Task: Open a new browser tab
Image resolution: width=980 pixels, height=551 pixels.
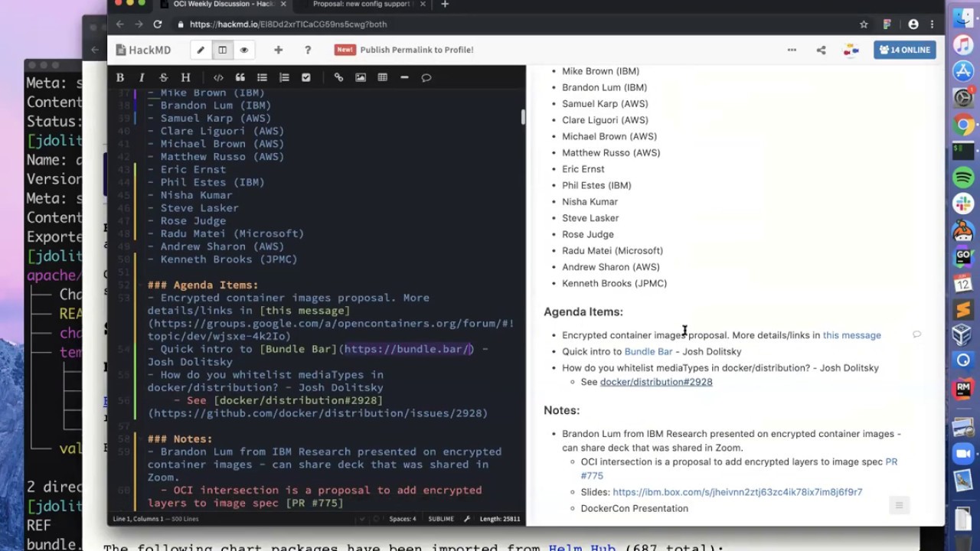Action: tap(445, 5)
